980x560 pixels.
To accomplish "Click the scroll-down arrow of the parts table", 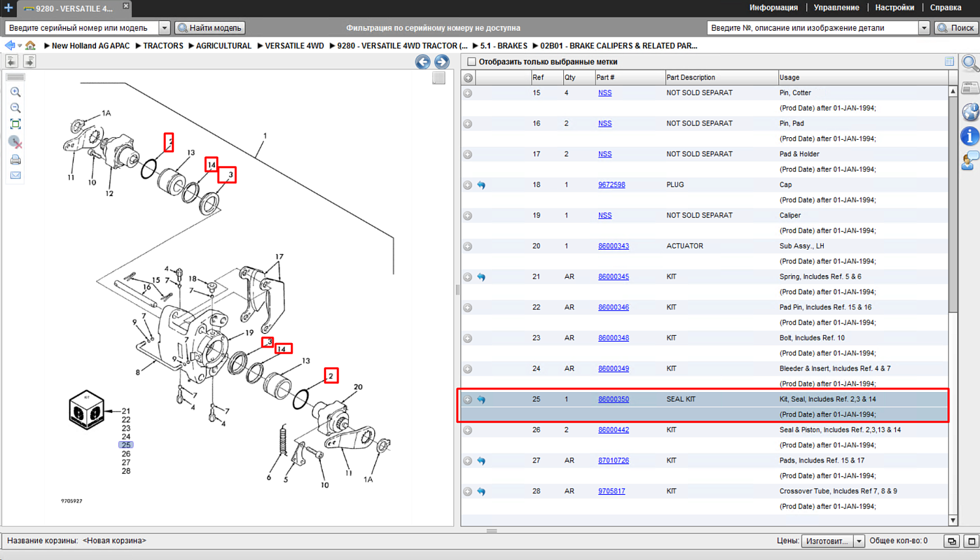I will click(x=953, y=521).
